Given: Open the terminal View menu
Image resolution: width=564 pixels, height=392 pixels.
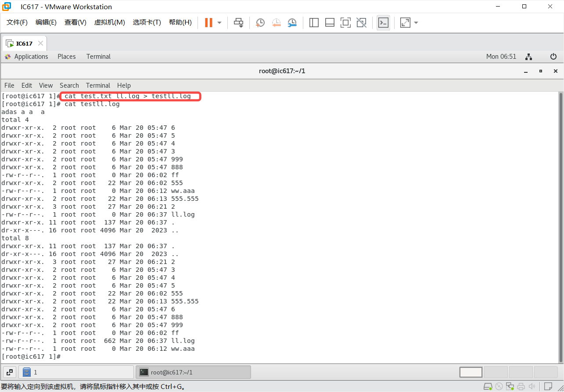Looking at the screenshot, I should coord(46,86).
